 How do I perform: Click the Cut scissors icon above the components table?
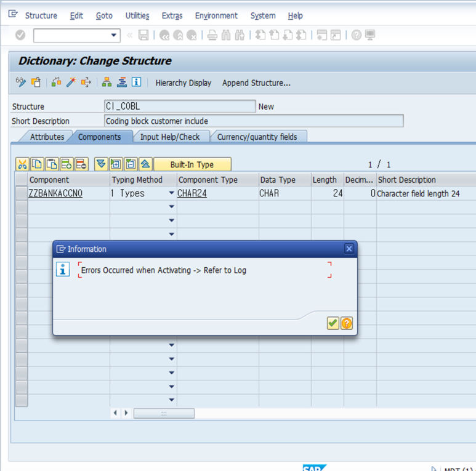click(22, 164)
